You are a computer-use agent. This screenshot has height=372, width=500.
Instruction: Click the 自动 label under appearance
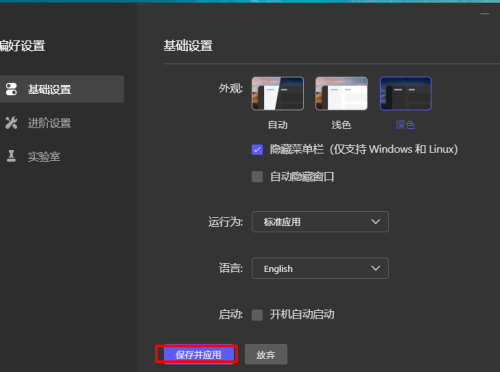pyautogui.click(x=278, y=125)
